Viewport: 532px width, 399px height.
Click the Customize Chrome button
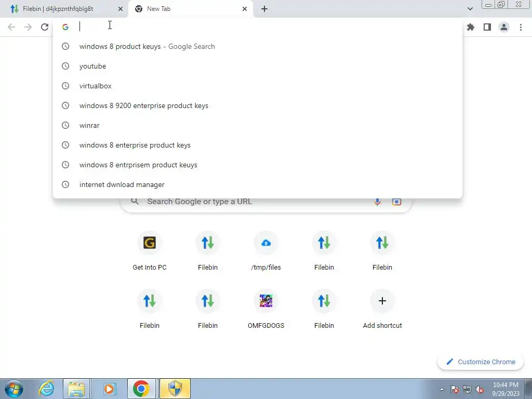point(481,362)
